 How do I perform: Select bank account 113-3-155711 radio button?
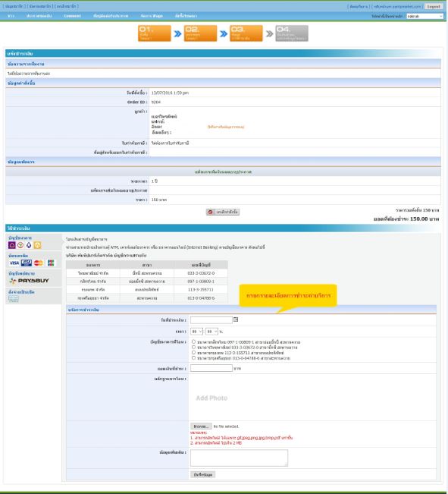(x=193, y=353)
